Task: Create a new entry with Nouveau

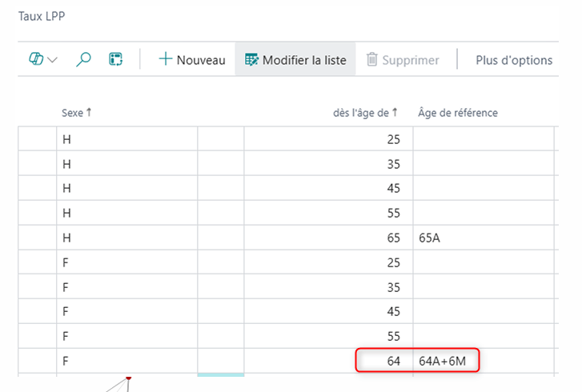Action: 191,59
